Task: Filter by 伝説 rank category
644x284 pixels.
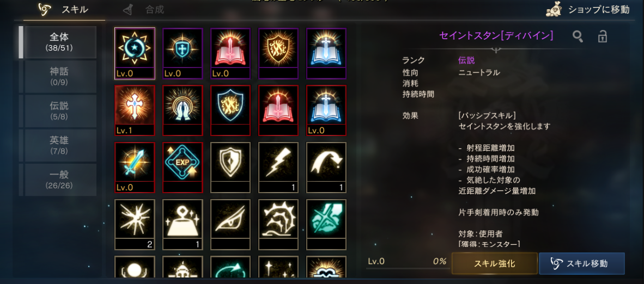Action: coord(60,111)
